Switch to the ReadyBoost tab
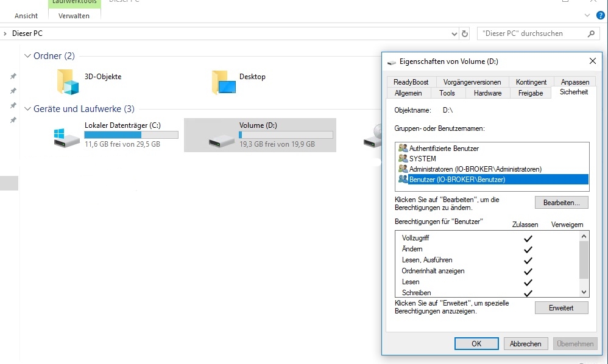 pos(411,82)
